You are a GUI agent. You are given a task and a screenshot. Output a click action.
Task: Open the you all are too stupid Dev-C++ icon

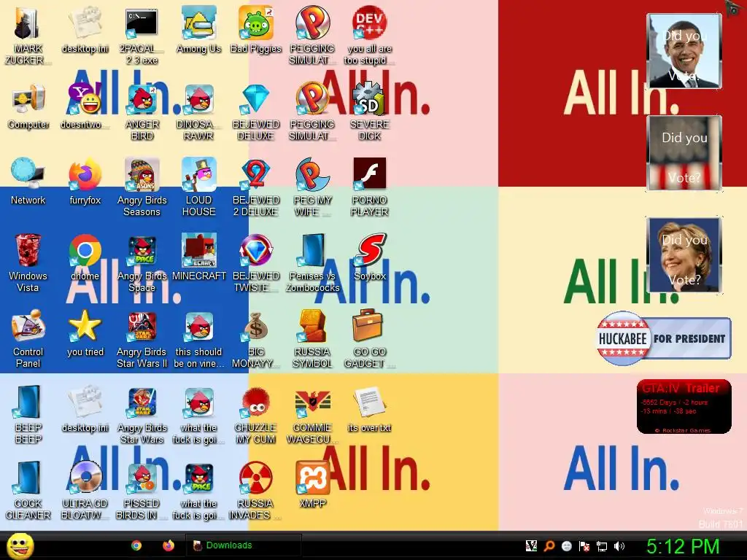tap(370, 35)
